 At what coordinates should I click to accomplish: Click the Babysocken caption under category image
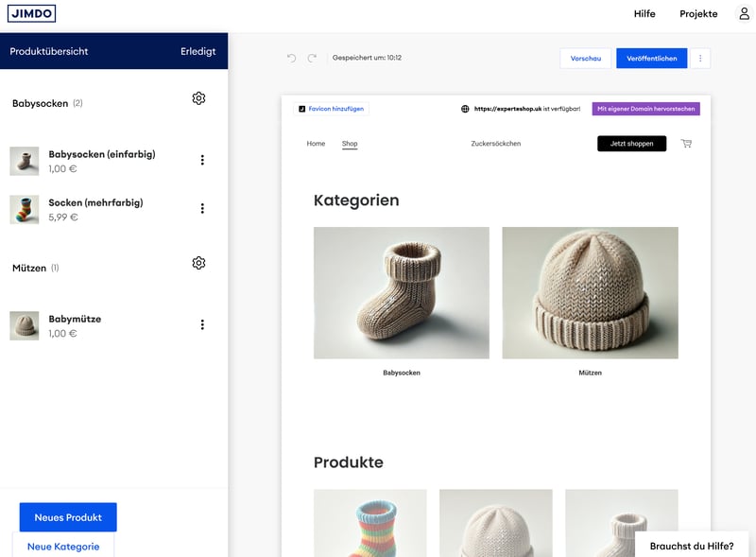click(402, 374)
